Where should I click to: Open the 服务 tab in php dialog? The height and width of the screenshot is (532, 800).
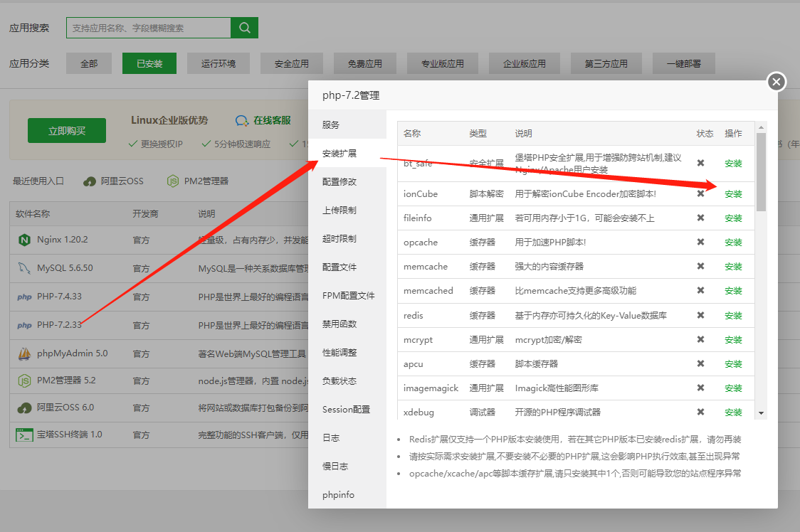pos(347,124)
